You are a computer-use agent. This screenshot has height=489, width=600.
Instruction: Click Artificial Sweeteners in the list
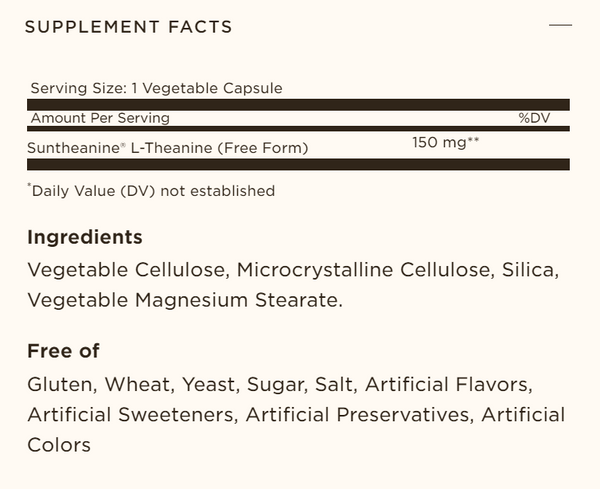[130, 415]
